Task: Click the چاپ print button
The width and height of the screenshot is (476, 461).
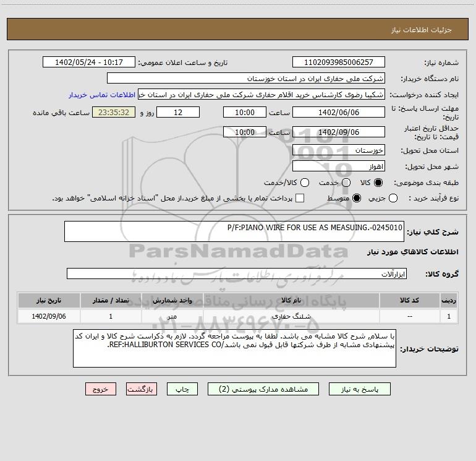Action: [x=182, y=389]
